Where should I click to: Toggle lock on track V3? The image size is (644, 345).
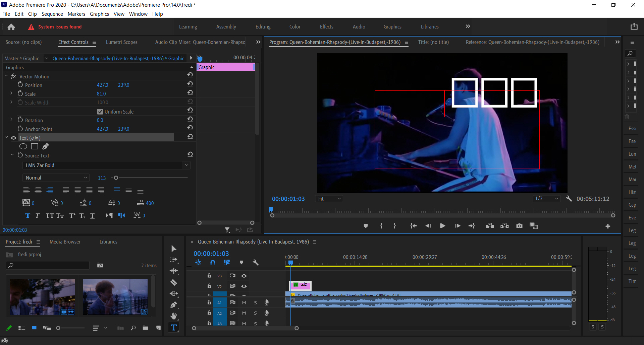click(209, 276)
